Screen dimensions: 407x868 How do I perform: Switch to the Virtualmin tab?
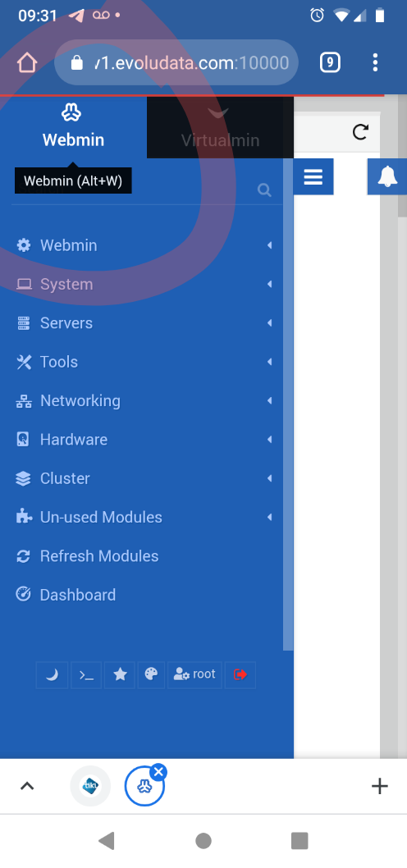point(220,127)
